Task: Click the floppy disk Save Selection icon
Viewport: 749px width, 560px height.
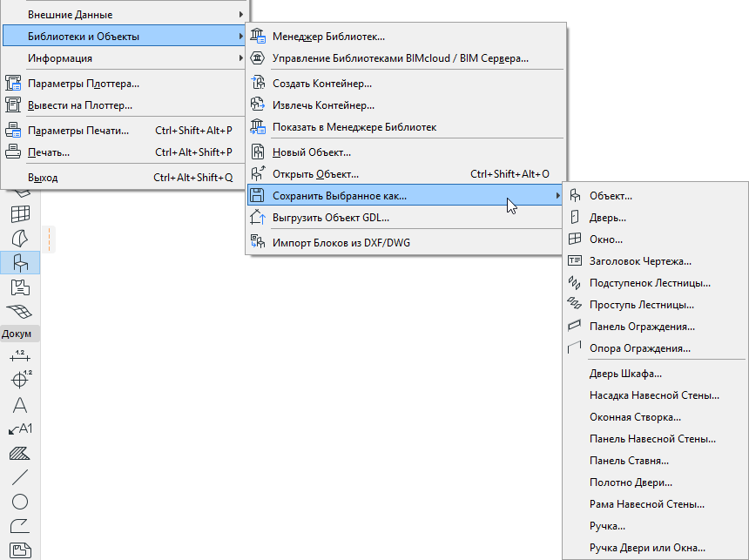Action: pyautogui.click(x=258, y=195)
